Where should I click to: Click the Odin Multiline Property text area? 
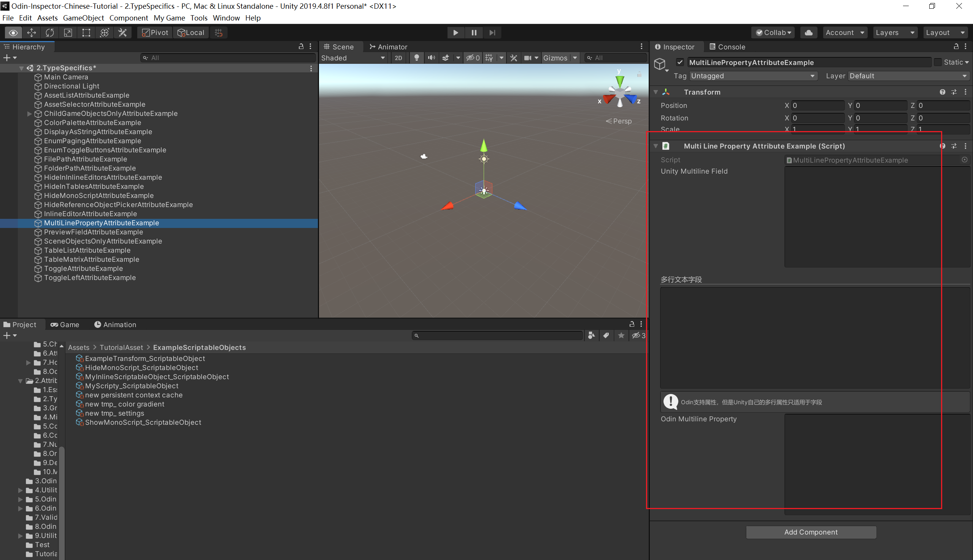pyautogui.click(x=877, y=465)
